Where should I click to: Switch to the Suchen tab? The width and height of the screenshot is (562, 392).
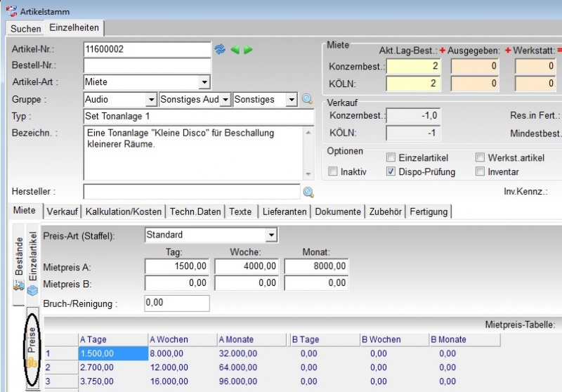25,29
